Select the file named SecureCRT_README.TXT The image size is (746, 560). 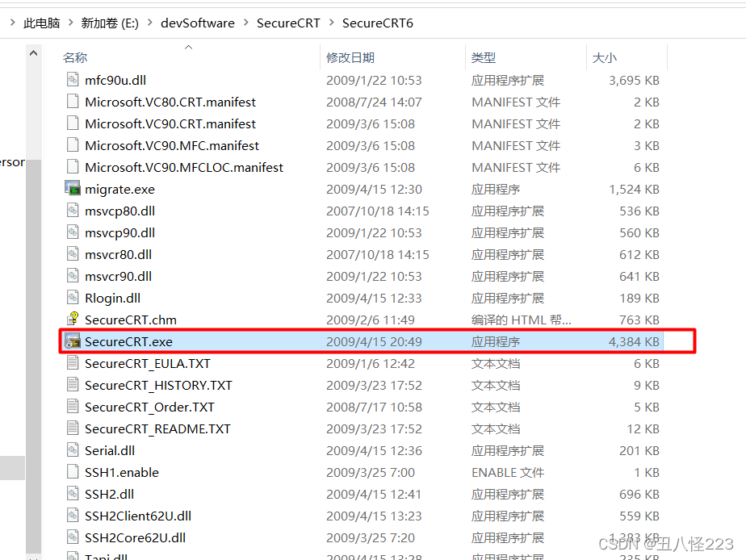(157, 428)
